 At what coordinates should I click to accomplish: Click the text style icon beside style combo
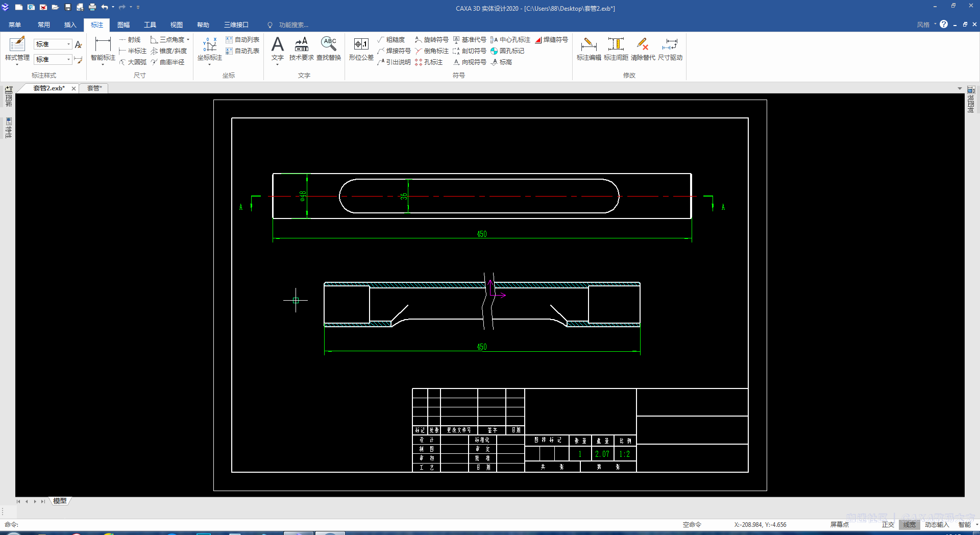[x=78, y=44]
